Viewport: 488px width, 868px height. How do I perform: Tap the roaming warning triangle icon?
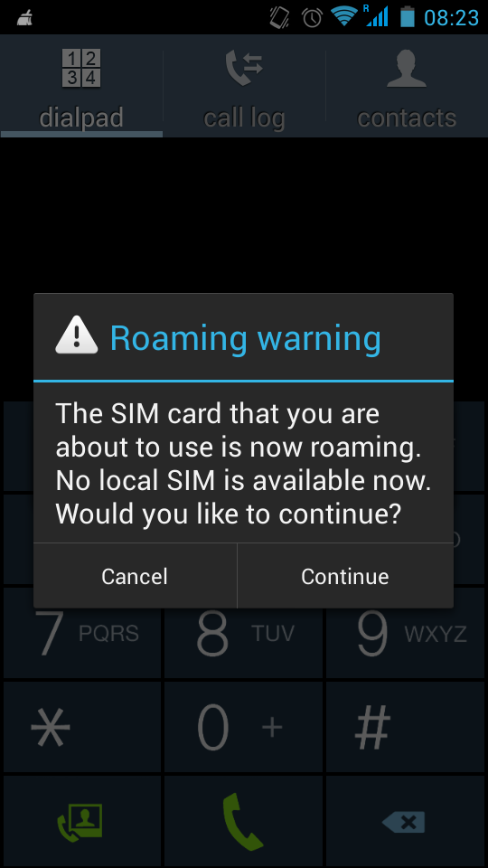point(76,335)
